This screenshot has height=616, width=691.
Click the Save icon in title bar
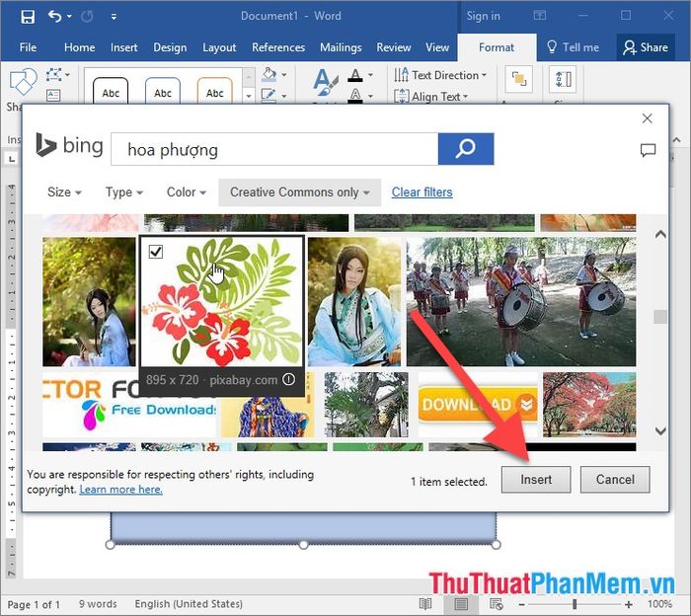(28, 17)
